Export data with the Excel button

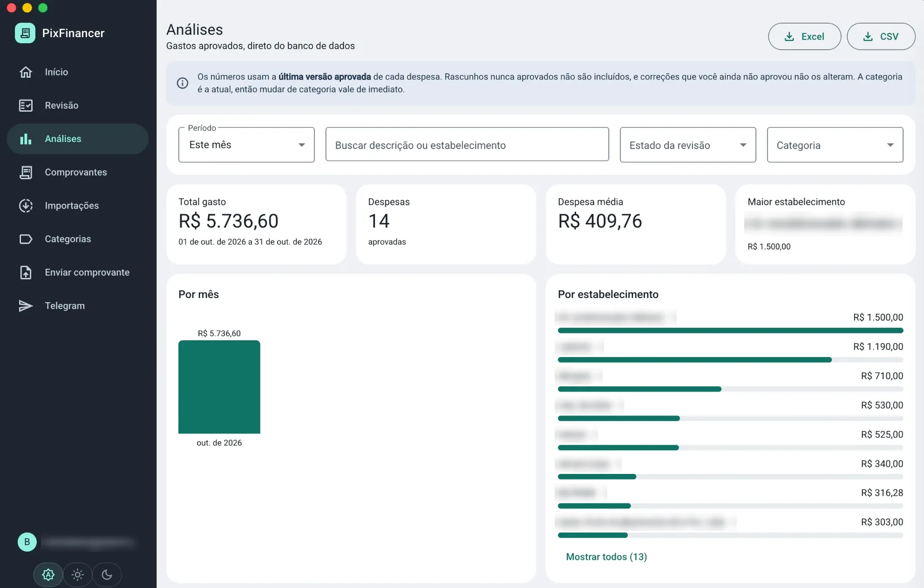pos(804,37)
